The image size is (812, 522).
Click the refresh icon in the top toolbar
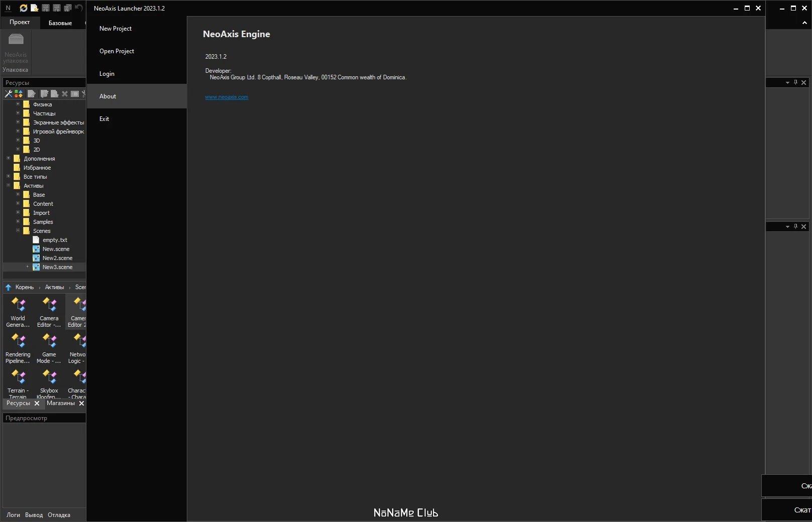click(x=24, y=8)
